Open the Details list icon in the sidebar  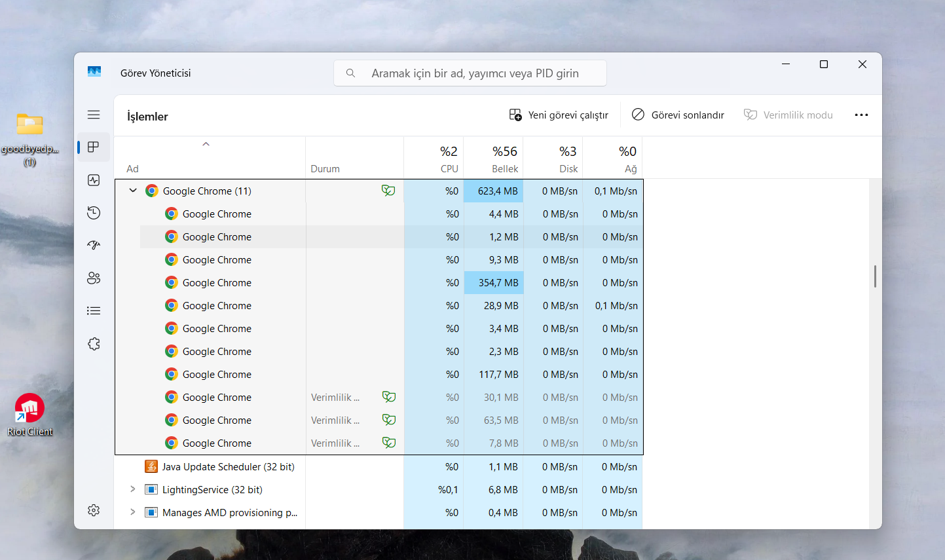[x=94, y=310]
